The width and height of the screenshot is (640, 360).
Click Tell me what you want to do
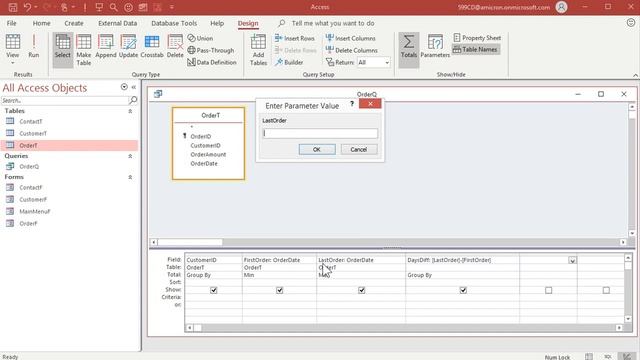point(333,23)
